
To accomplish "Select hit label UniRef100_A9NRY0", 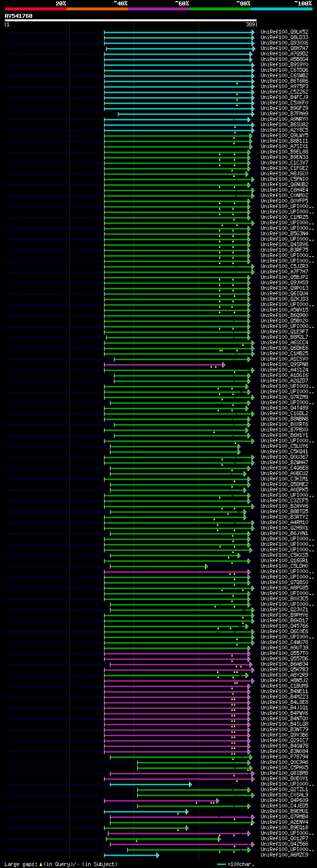I will pyautogui.click(x=284, y=119).
